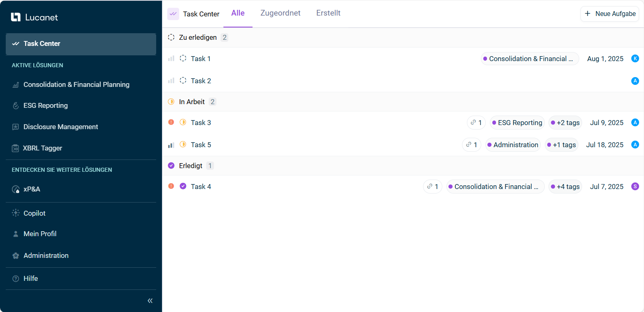
Task: Open Task 1
Action: click(x=201, y=59)
